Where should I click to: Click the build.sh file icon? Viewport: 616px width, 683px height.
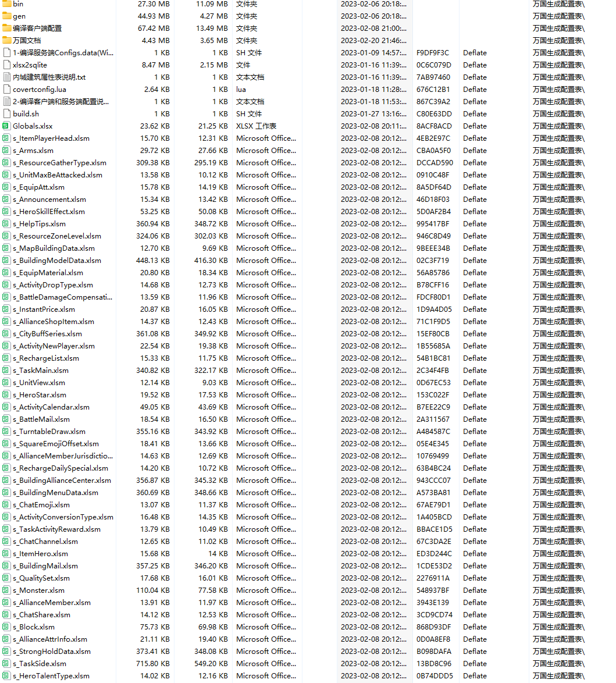[x=6, y=113]
